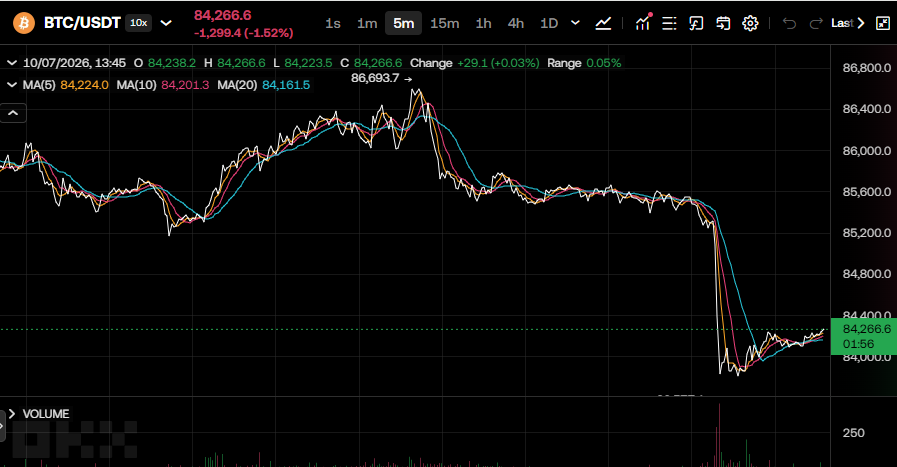Enter fullscreen chart mode
The image size is (897, 467).
click(883, 23)
